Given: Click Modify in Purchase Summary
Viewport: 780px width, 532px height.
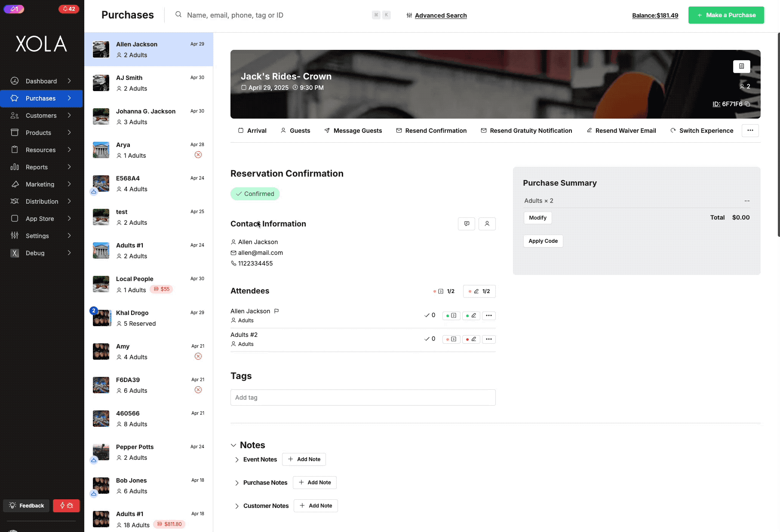Looking at the screenshot, I should pos(537,218).
